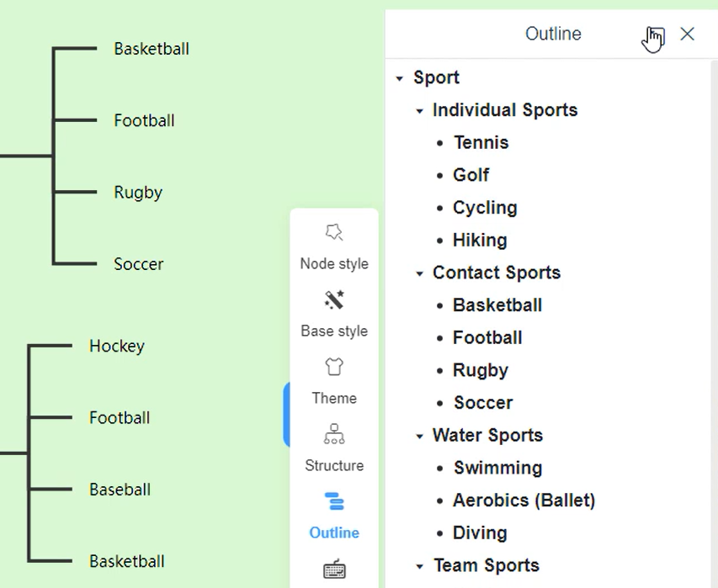Click the Baseball mind map node
The width and height of the screenshot is (718, 588).
click(x=120, y=490)
